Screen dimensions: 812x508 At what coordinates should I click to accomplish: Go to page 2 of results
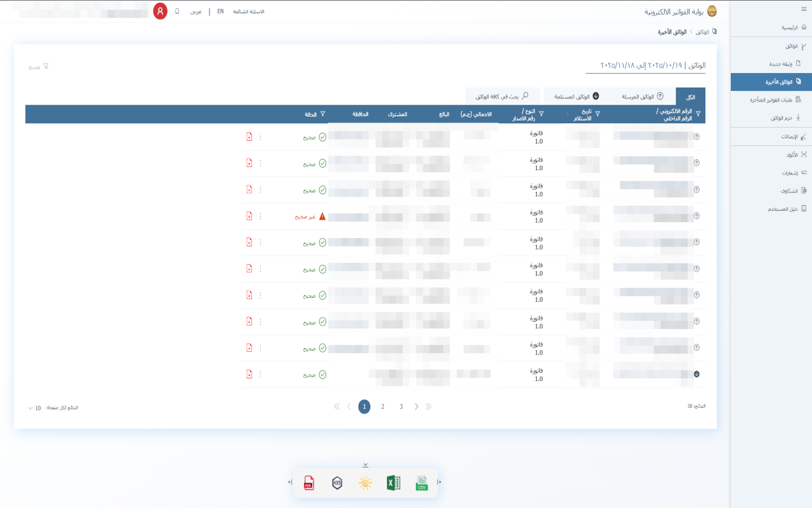(383, 406)
